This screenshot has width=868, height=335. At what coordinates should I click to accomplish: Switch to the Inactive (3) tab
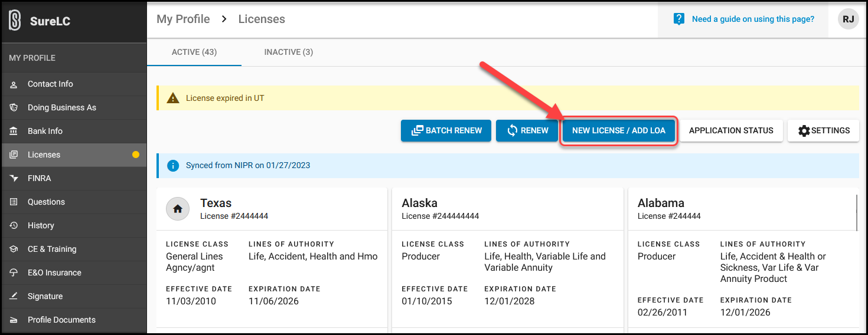pyautogui.click(x=289, y=52)
